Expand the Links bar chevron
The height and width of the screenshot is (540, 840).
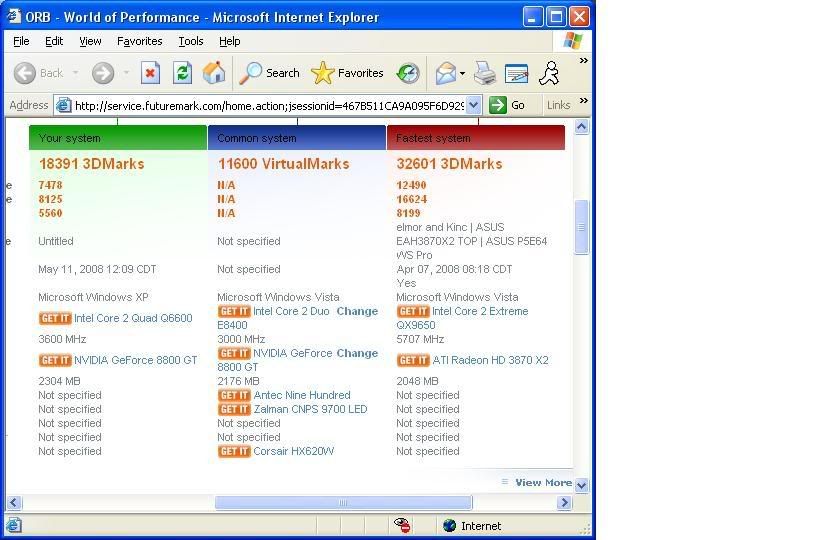pyautogui.click(x=583, y=101)
